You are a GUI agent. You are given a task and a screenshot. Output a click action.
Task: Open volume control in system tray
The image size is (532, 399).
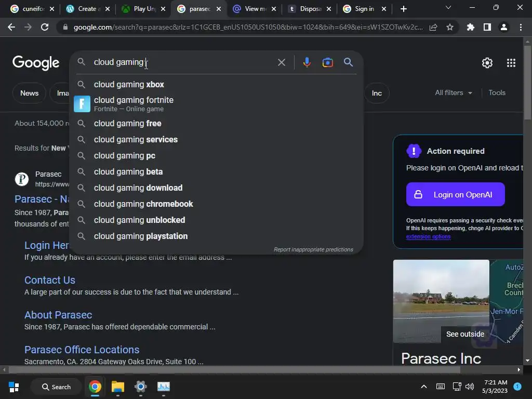tap(470, 387)
